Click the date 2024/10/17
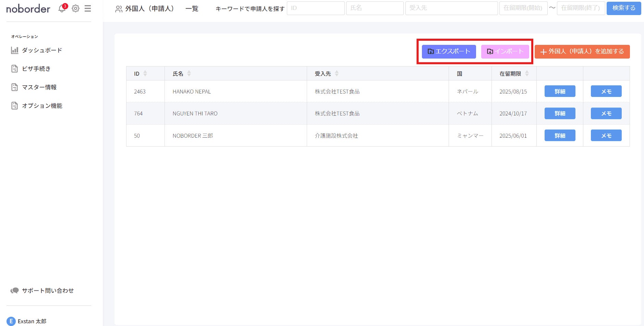 pos(513,113)
